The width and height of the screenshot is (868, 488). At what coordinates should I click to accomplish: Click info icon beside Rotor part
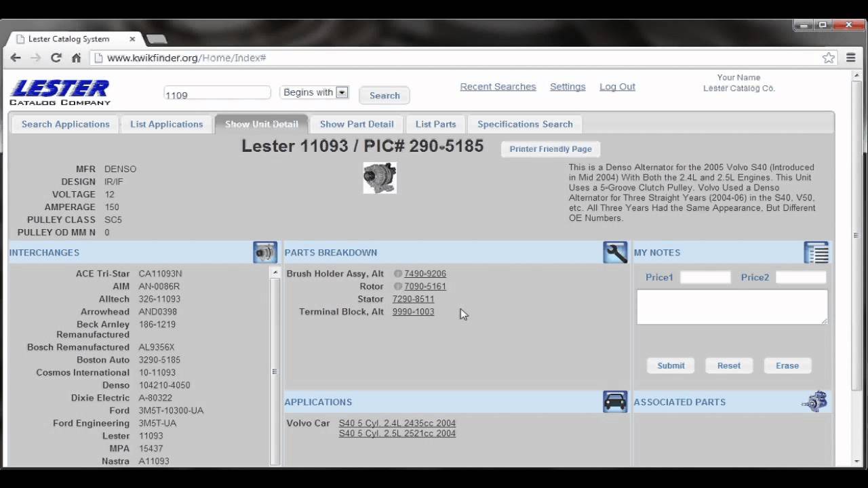[x=398, y=287]
